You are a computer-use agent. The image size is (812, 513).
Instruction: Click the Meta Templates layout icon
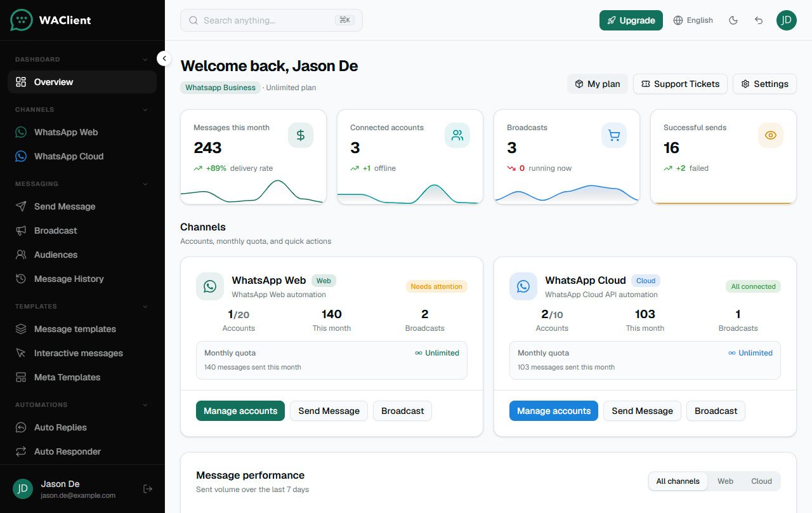21,377
